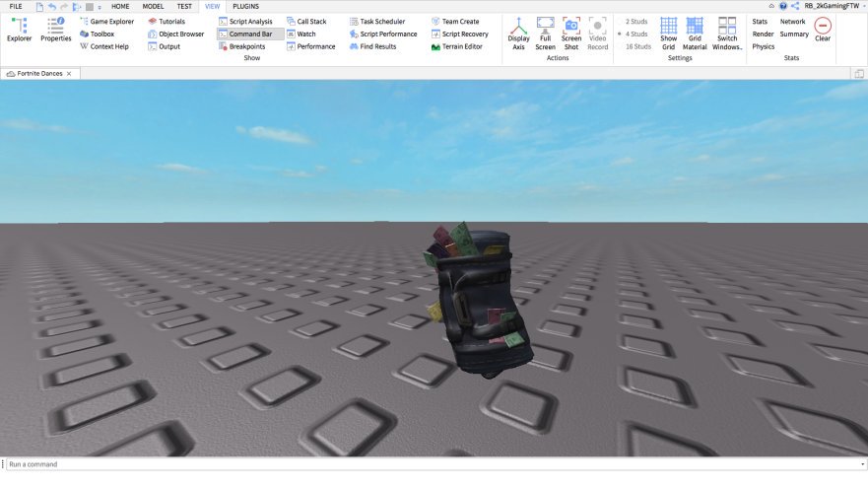Toggle Grid Material
This screenshot has height=489, width=868.
pyautogui.click(x=695, y=34)
